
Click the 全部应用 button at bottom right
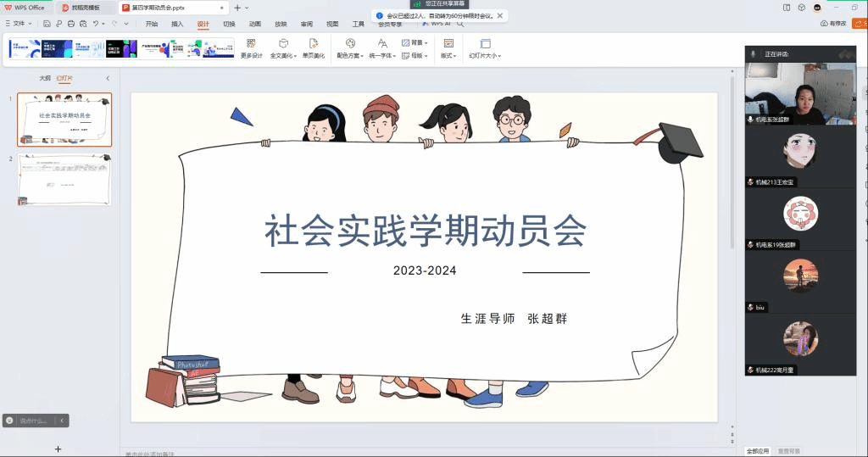click(757, 451)
